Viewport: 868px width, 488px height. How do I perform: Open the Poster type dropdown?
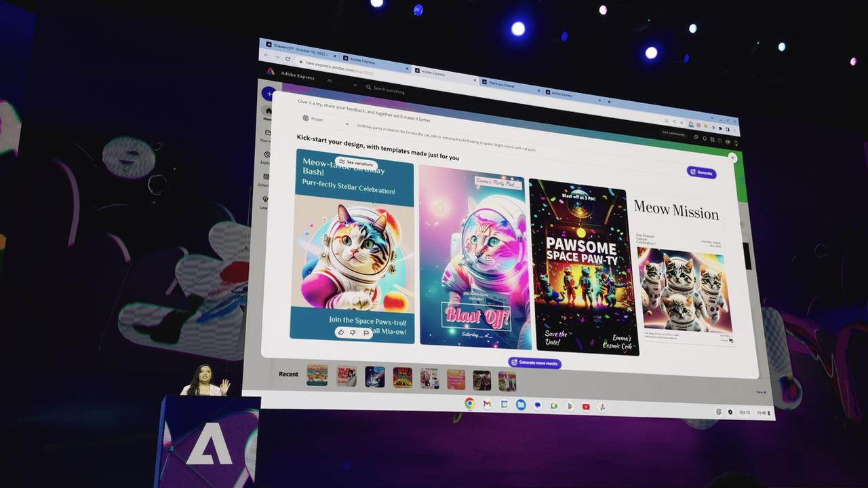(326, 120)
